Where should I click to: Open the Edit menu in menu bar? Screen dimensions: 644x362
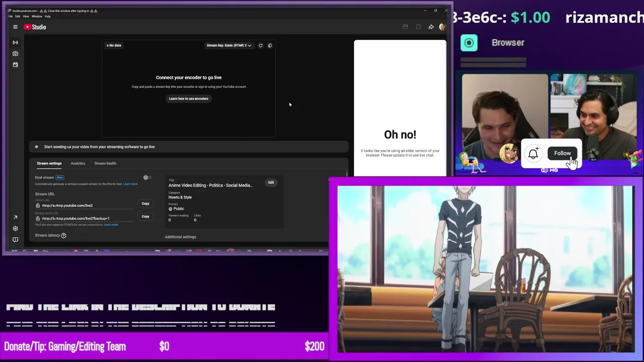click(x=18, y=16)
